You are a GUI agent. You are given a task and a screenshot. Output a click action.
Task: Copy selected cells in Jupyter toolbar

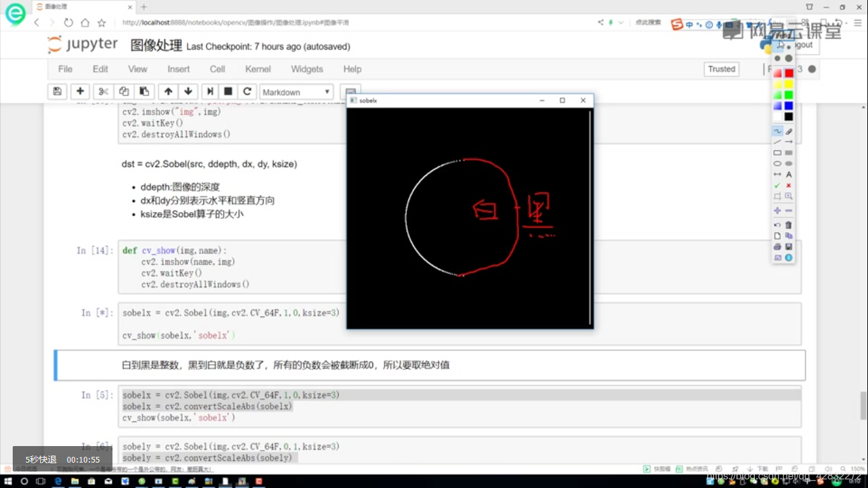[x=124, y=91]
